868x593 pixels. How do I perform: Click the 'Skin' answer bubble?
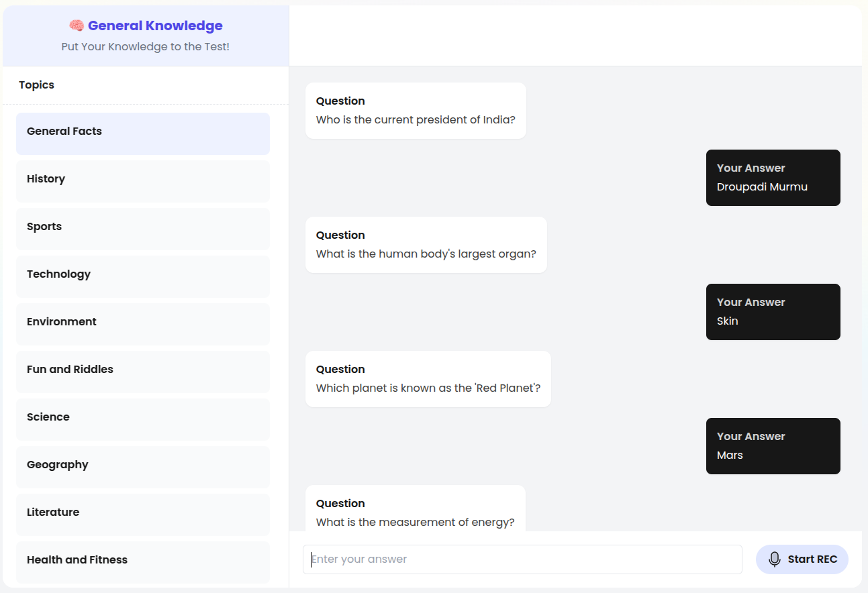[x=773, y=312]
